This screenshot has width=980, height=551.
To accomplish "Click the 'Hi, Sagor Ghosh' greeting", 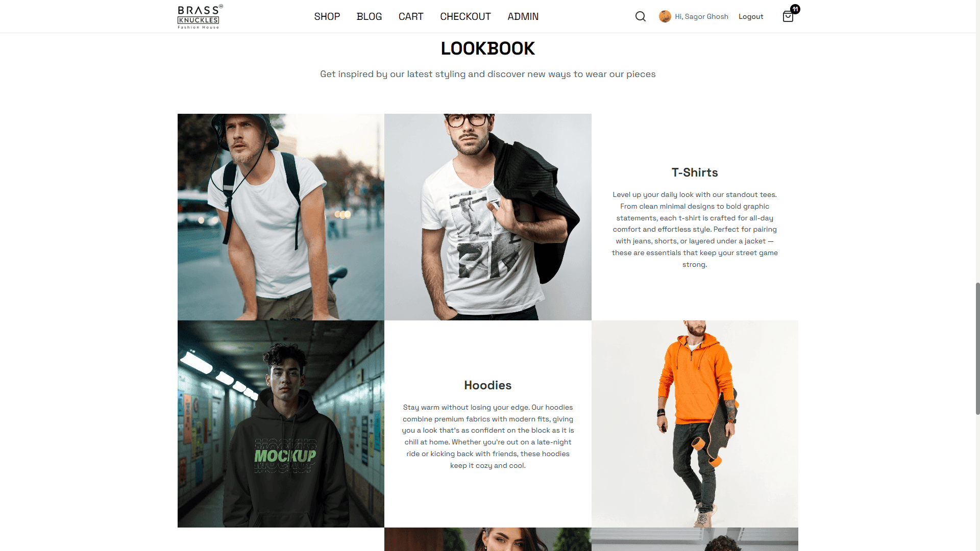I will [701, 16].
